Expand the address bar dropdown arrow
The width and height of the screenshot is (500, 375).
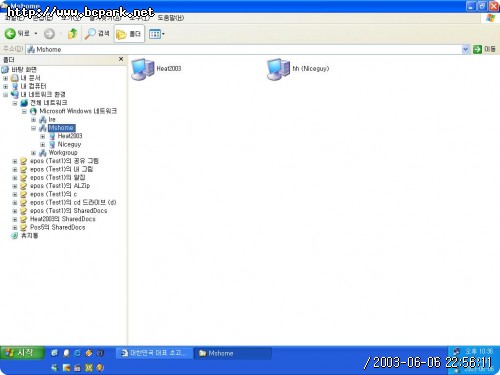point(465,49)
